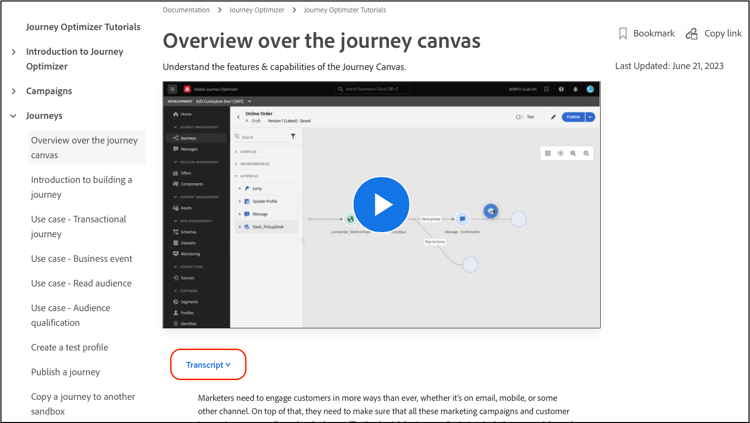Click the Schemas icon in preview sidebar
The width and height of the screenshot is (750, 423).
176,232
